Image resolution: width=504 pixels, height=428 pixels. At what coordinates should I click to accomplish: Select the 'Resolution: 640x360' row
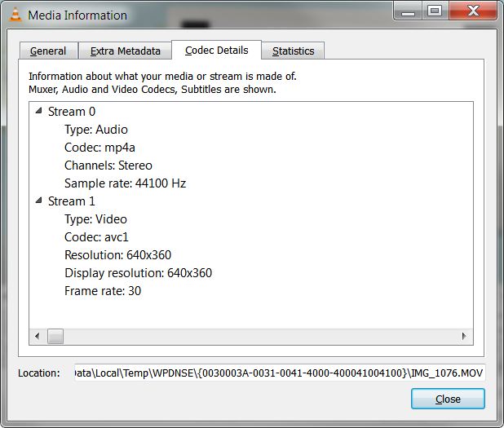point(118,255)
